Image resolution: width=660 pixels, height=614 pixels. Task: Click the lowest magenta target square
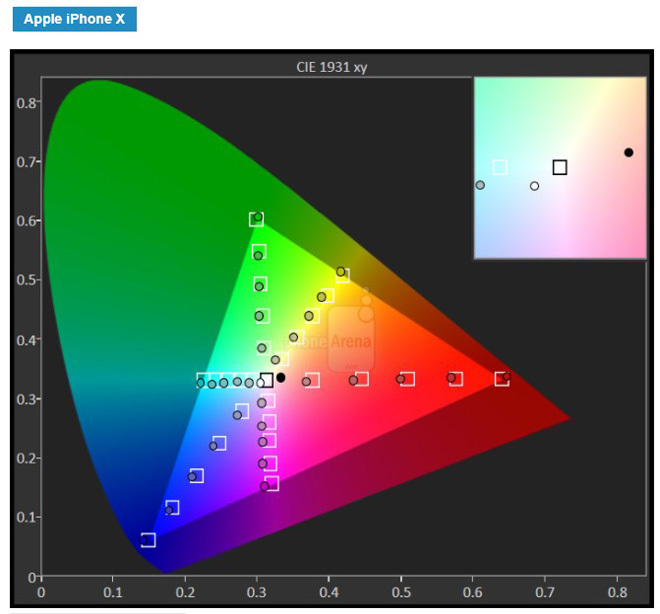[x=271, y=484]
